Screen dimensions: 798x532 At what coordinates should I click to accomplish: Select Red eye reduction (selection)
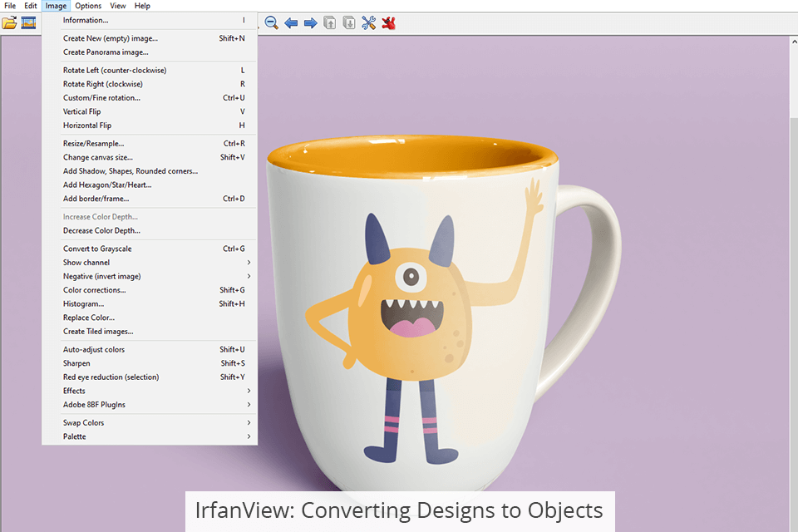(x=150, y=377)
